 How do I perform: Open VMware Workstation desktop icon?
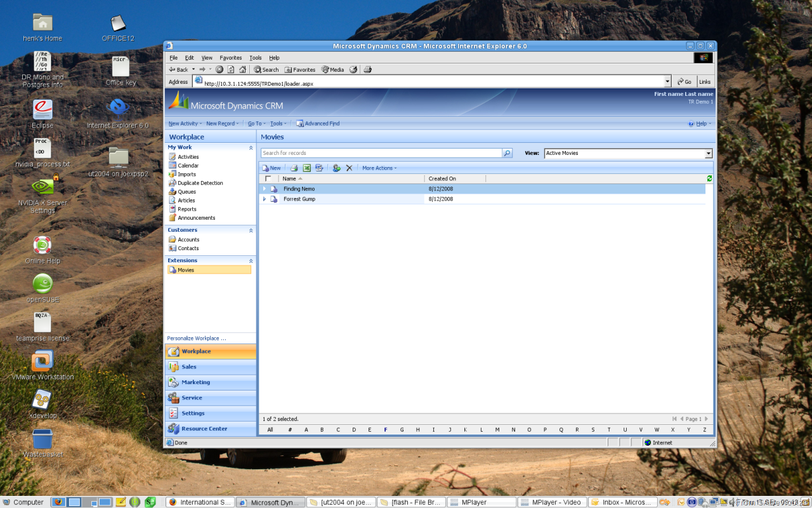click(43, 365)
